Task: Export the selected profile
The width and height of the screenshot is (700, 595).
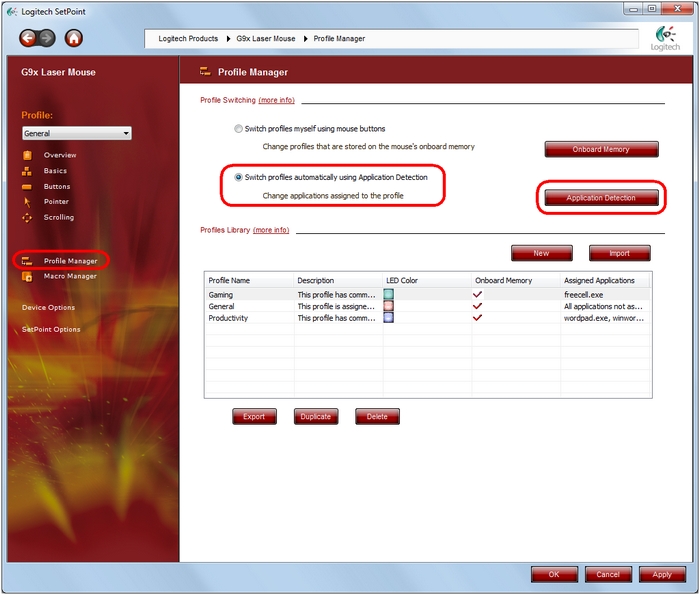Action: click(254, 416)
